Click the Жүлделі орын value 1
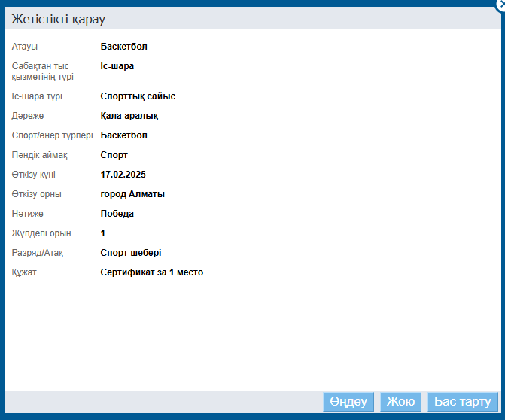The width and height of the screenshot is (505, 420). [103, 233]
